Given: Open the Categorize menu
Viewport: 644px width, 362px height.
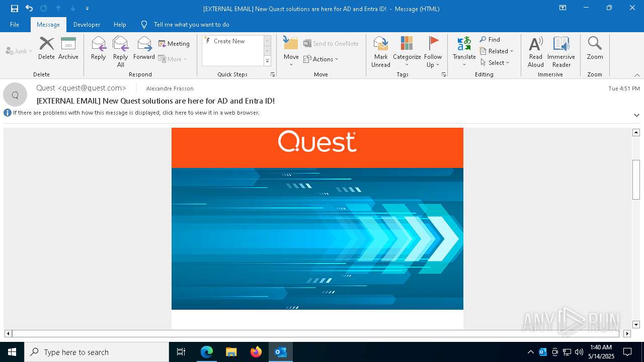Looking at the screenshot, I should [x=407, y=51].
